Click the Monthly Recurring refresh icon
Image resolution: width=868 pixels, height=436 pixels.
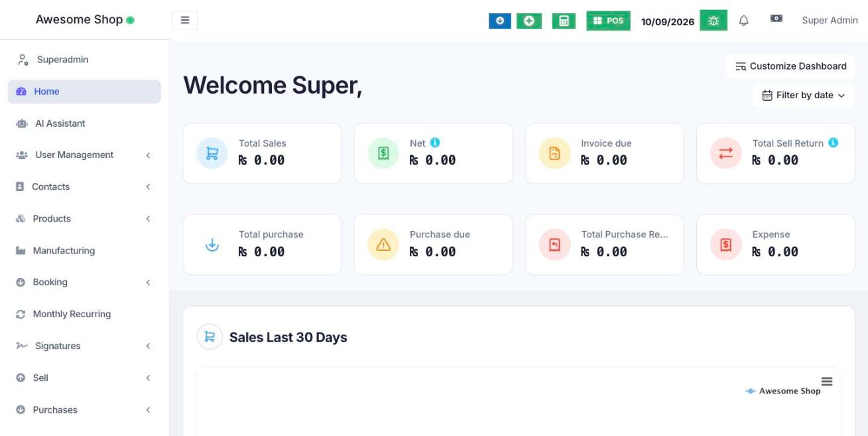(x=21, y=315)
